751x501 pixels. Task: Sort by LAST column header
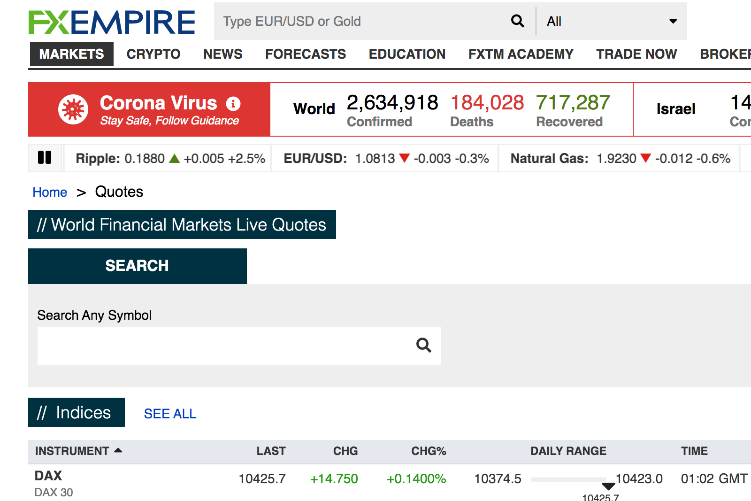[x=271, y=451]
